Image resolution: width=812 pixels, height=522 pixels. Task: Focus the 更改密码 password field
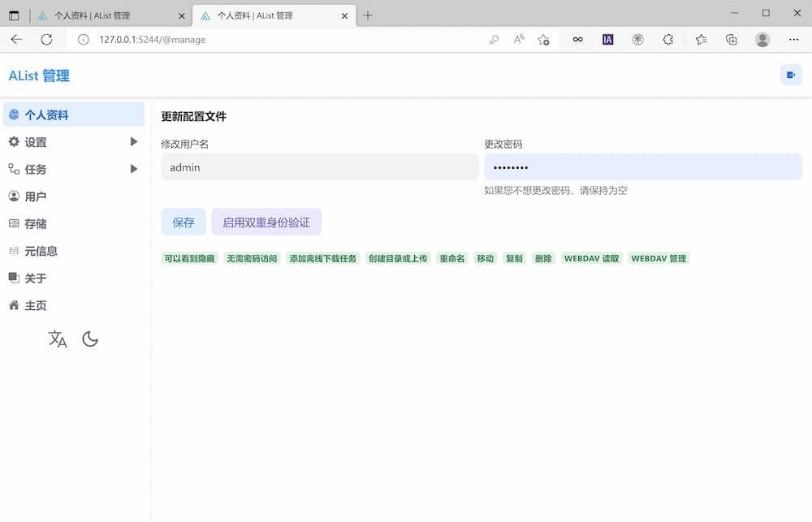pyautogui.click(x=642, y=167)
